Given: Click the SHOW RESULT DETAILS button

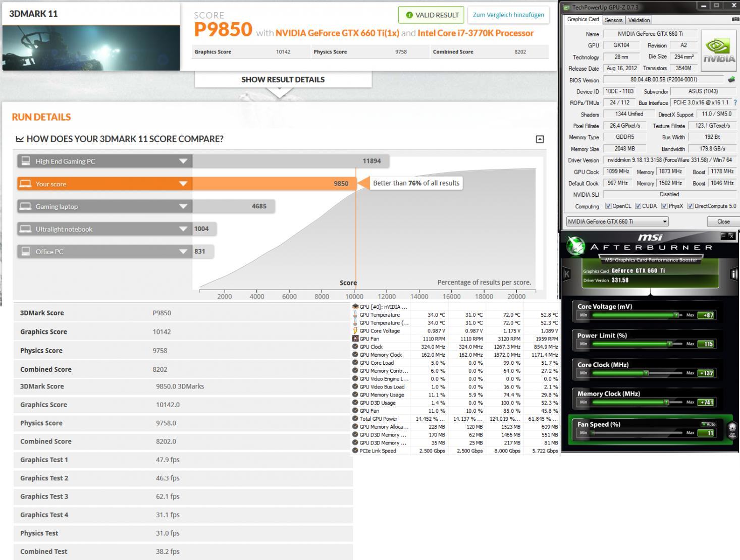Looking at the screenshot, I should pos(283,79).
